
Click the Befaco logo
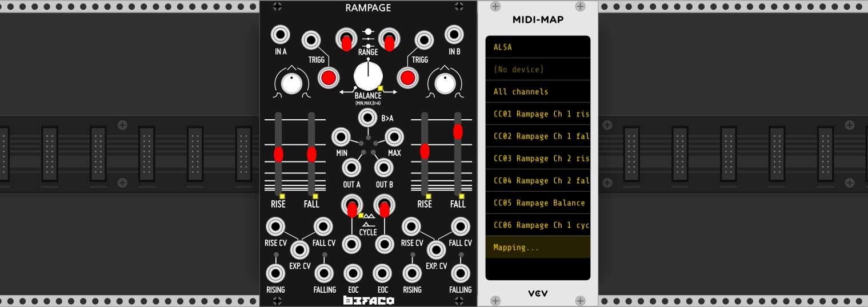[x=369, y=300]
